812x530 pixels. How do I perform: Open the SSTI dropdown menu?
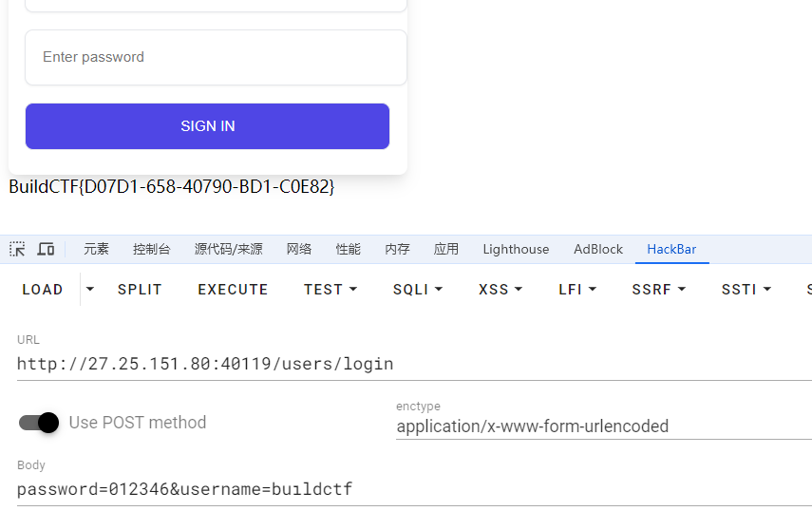coord(746,289)
